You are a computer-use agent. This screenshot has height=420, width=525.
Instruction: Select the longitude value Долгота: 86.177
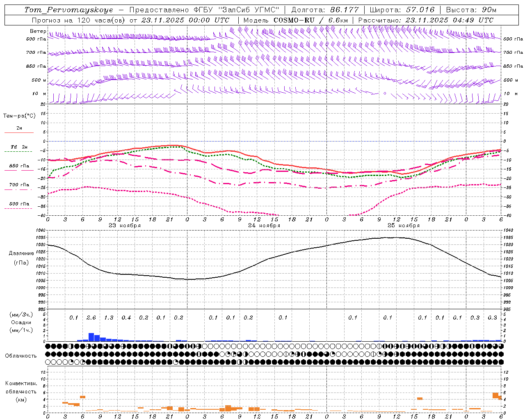tap(325, 10)
